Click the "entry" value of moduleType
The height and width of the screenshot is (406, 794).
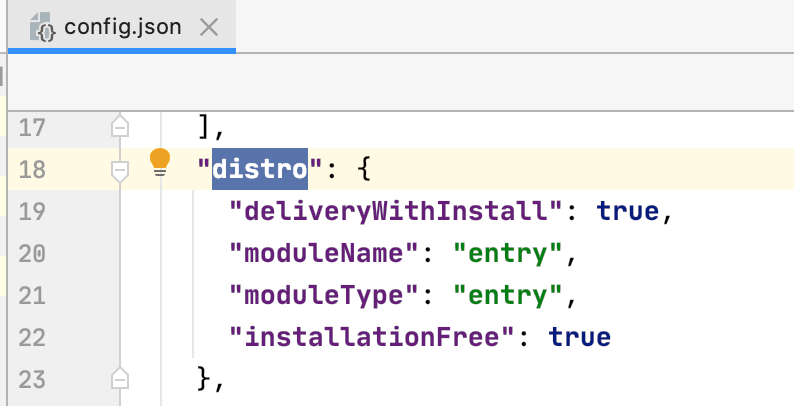pyautogui.click(x=508, y=295)
